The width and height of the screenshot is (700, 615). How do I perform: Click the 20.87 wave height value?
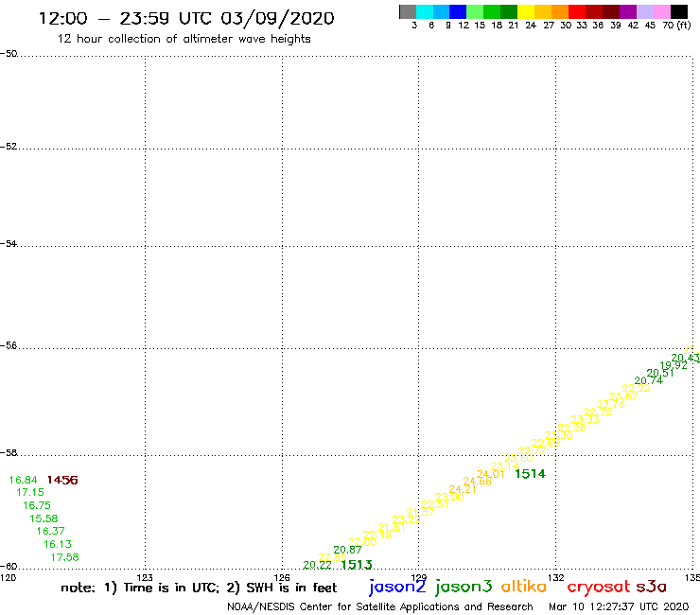click(347, 550)
